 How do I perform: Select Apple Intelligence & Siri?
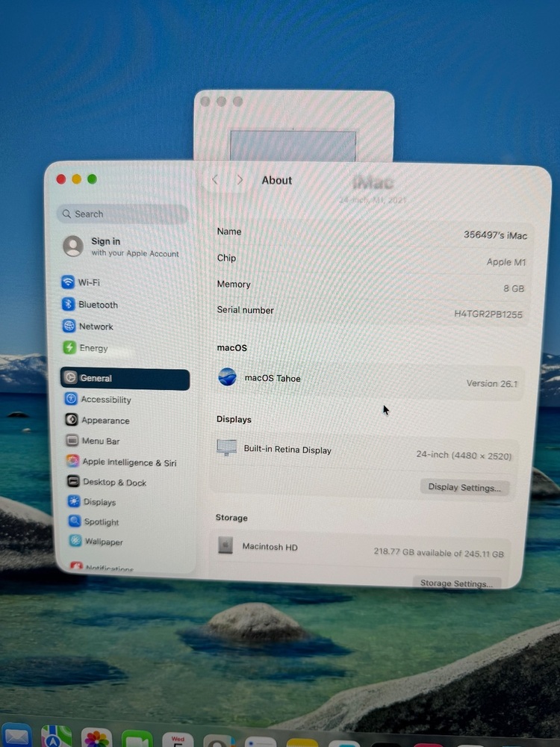128,462
